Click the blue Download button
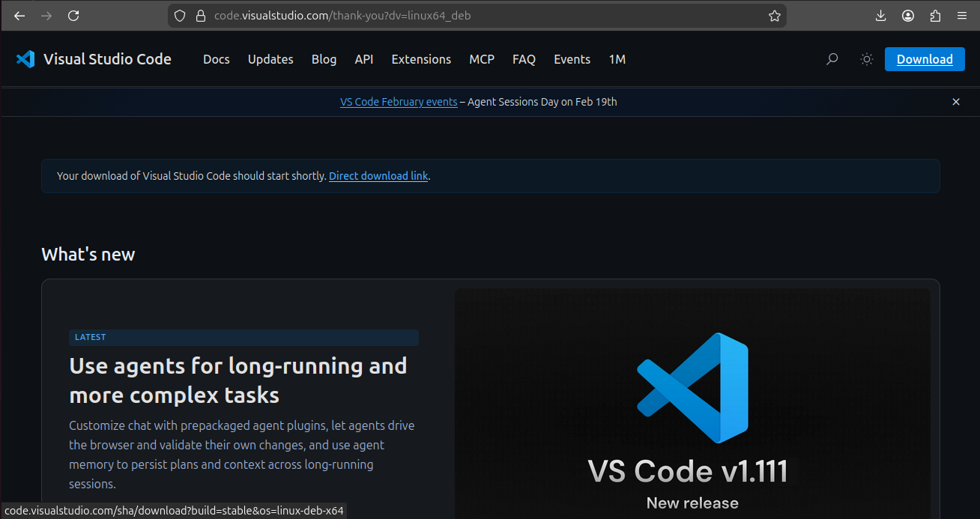The image size is (980, 519). point(925,59)
